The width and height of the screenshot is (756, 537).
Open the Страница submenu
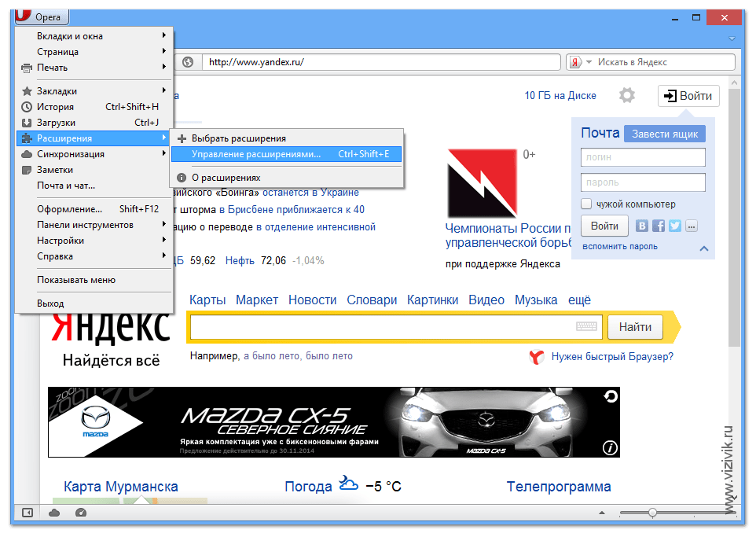pos(94,52)
